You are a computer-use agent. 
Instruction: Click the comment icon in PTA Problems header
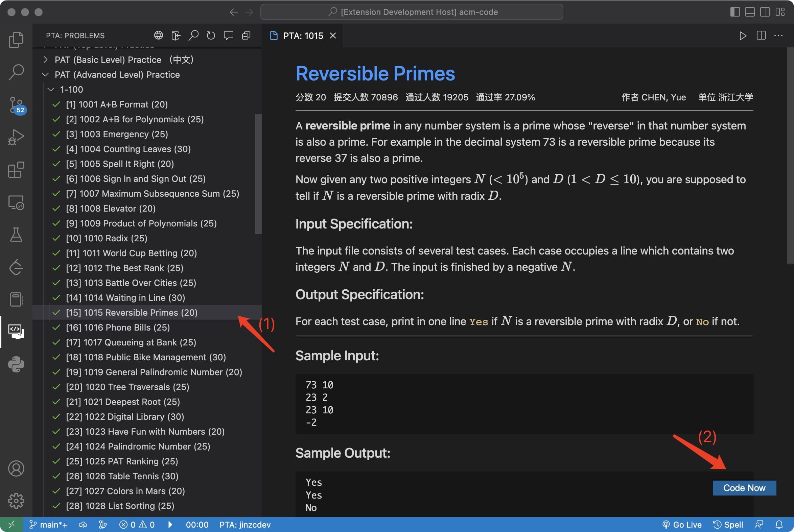(x=229, y=35)
